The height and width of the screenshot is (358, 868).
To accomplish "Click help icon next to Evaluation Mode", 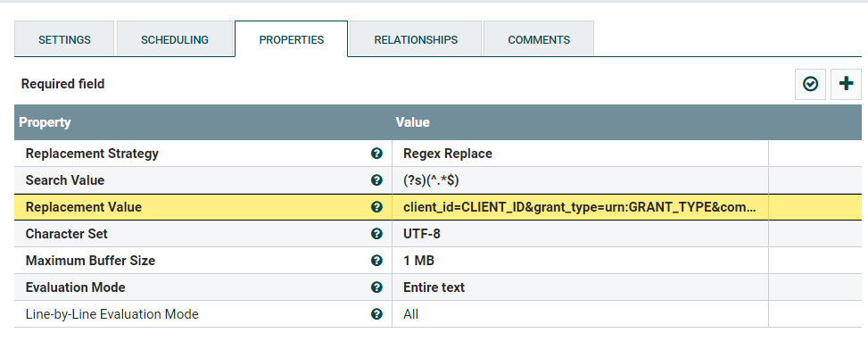I will point(376,287).
